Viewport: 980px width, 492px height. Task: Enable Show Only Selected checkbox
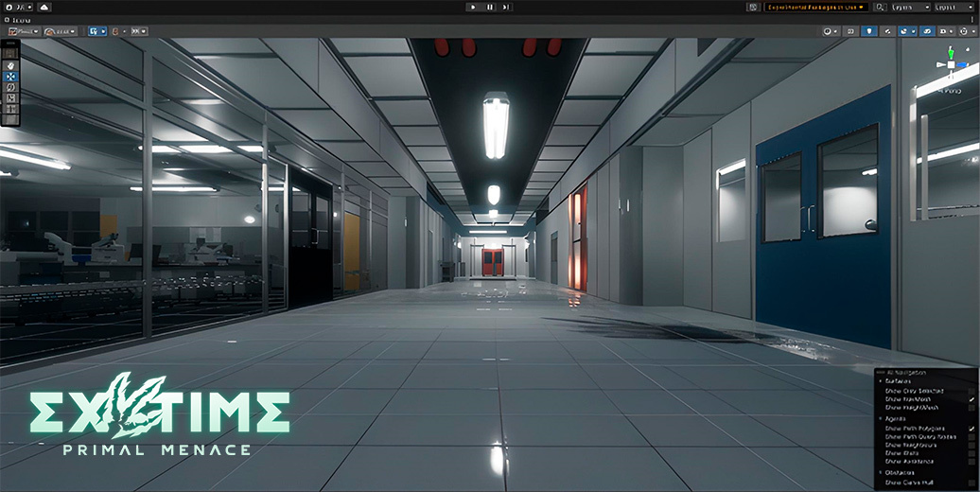coord(971,391)
